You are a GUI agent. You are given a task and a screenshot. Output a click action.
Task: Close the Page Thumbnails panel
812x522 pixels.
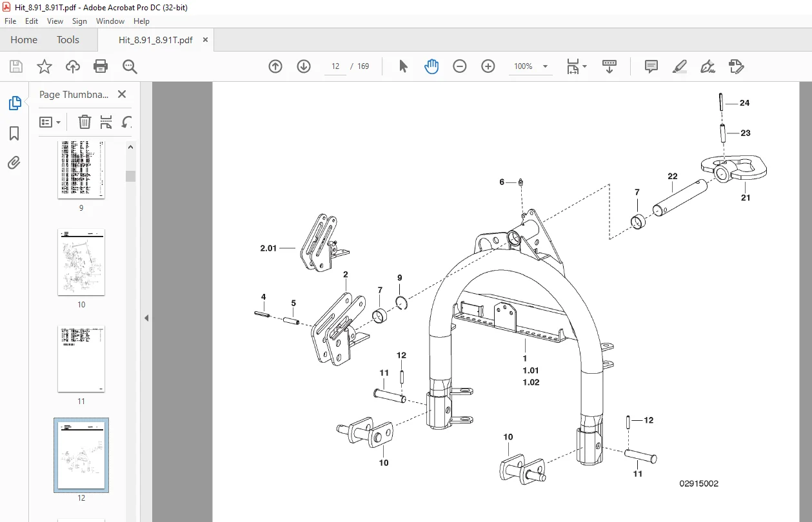tap(122, 94)
